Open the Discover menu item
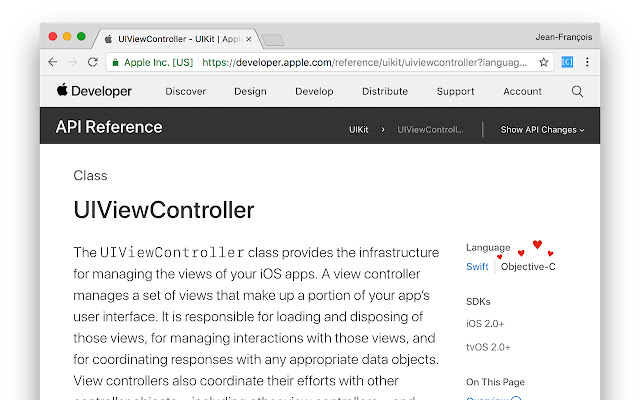Image resolution: width=640 pixels, height=400 pixels. coord(186,91)
